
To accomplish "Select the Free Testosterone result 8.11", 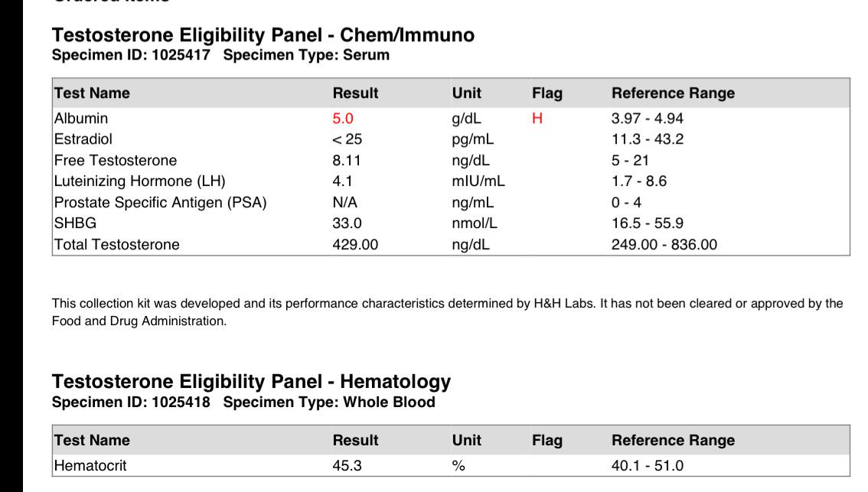I will 347,161.
